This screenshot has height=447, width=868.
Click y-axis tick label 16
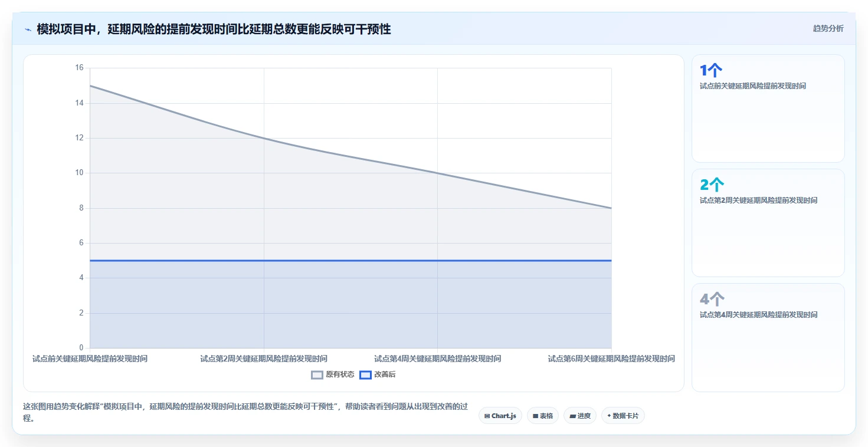pyautogui.click(x=79, y=68)
